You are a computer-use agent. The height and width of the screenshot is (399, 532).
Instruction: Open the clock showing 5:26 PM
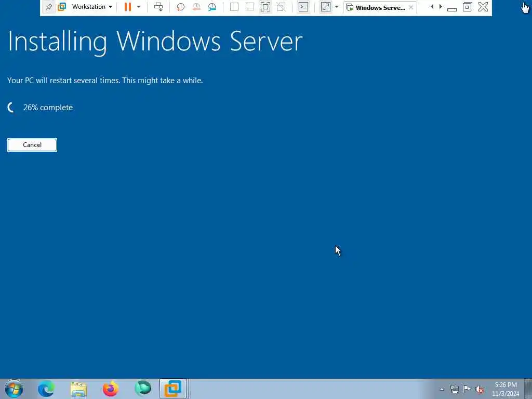point(506,389)
